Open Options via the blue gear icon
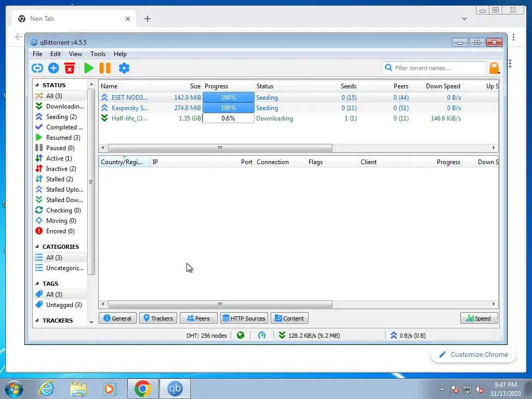532x399 pixels. click(x=124, y=68)
